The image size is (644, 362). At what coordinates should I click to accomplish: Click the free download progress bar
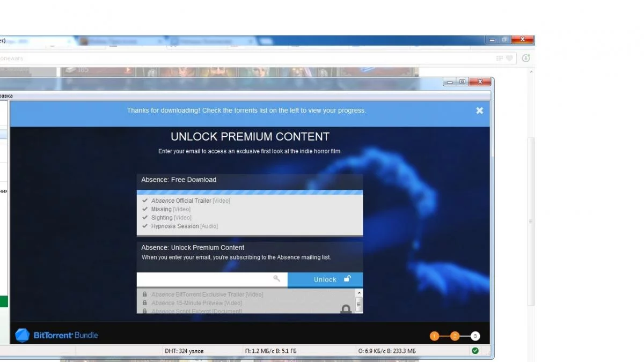click(x=250, y=192)
